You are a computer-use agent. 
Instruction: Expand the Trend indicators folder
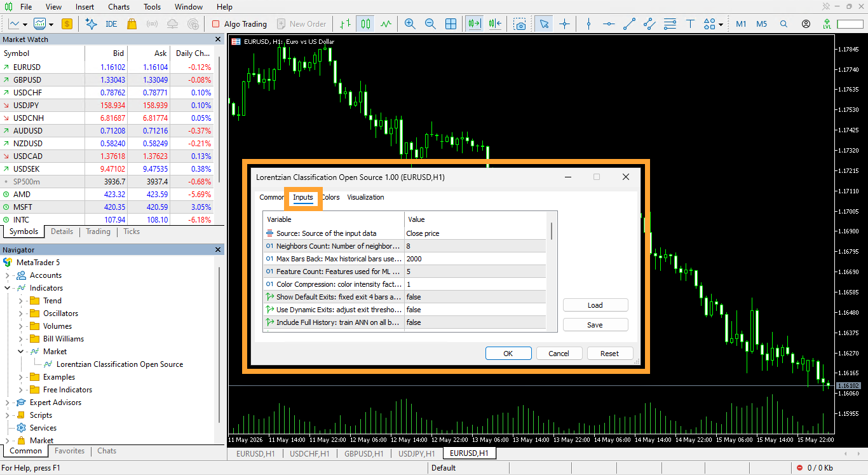pyautogui.click(x=21, y=301)
